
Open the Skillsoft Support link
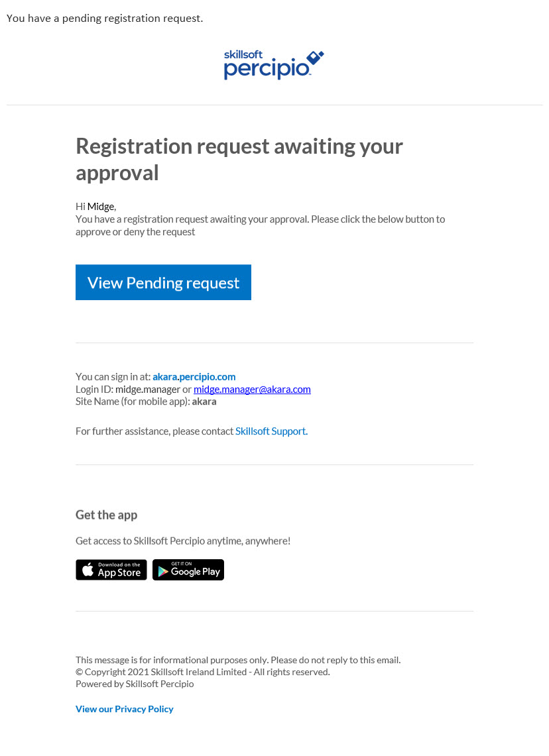[x=271, y=431]
